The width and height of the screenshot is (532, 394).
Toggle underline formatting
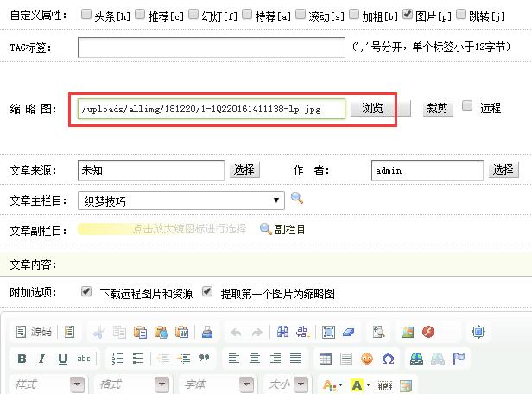(x=63, y=359)
